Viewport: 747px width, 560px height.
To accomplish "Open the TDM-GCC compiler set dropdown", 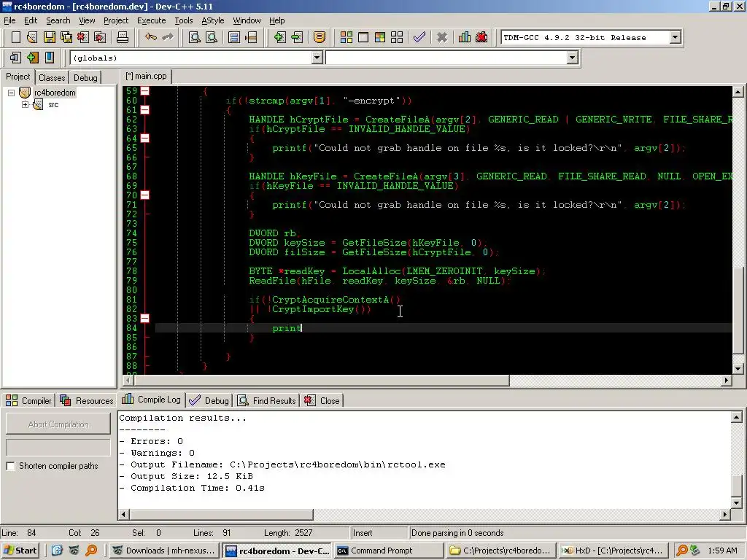I will [x=675, y=37].
